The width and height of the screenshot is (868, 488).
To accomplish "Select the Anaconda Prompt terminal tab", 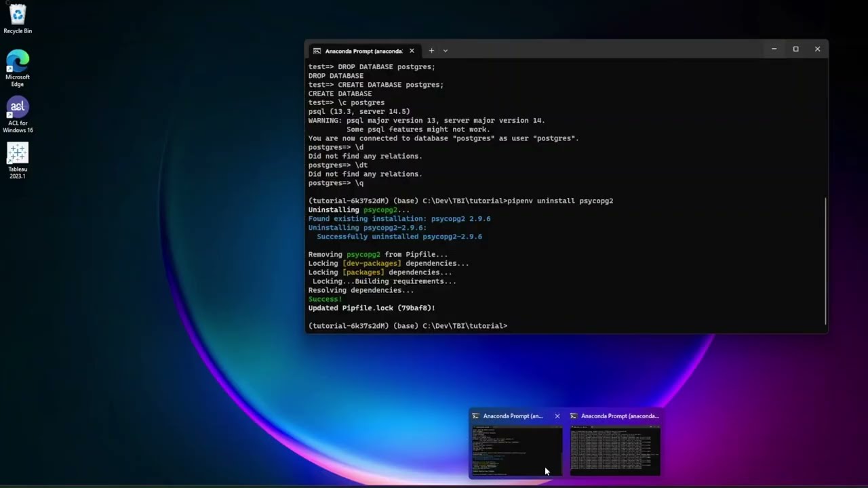I will pos(363,51).
